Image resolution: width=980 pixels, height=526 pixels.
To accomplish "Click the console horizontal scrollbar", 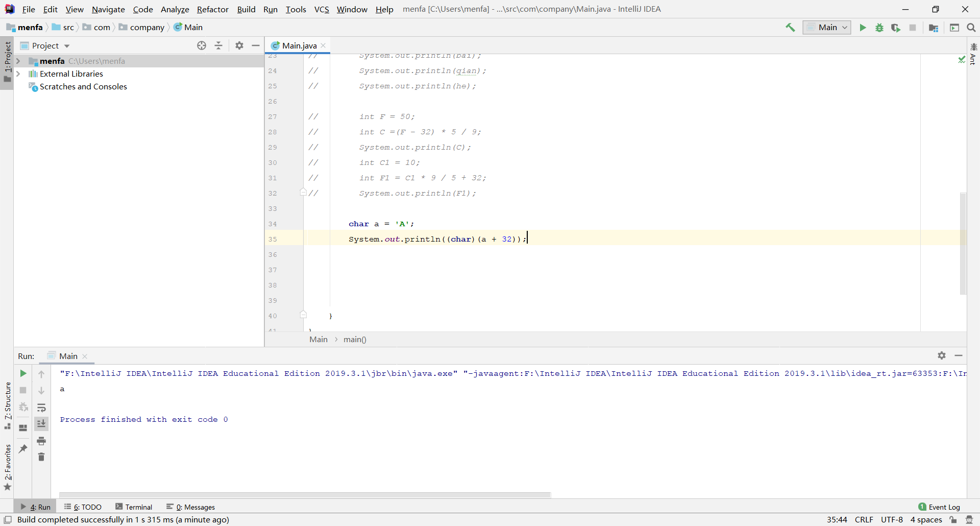I will [x=305, y=495].
